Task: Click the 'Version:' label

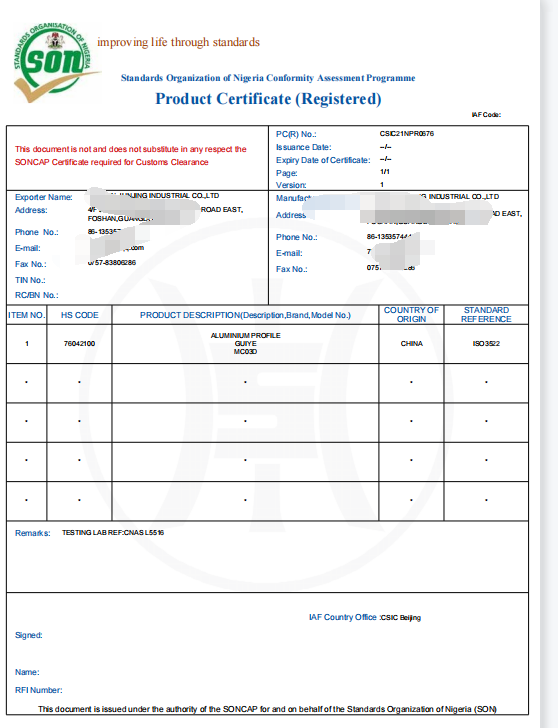Action: (x=291, y=185)
